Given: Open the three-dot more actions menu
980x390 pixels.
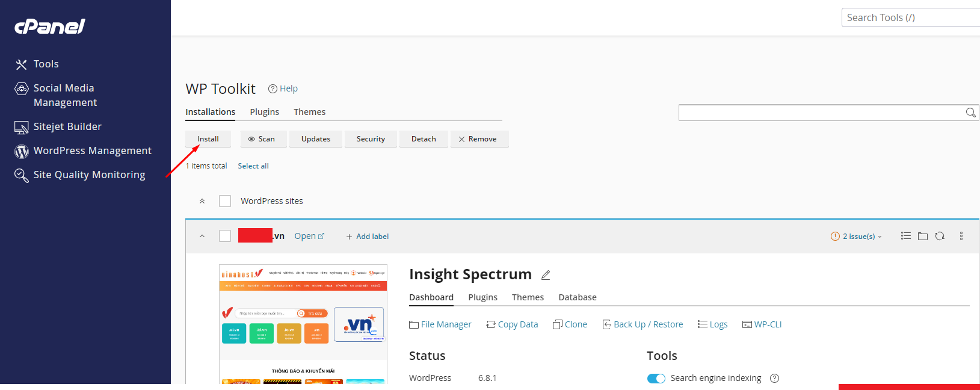Looking at the screenshot, I should pos(961,236).
